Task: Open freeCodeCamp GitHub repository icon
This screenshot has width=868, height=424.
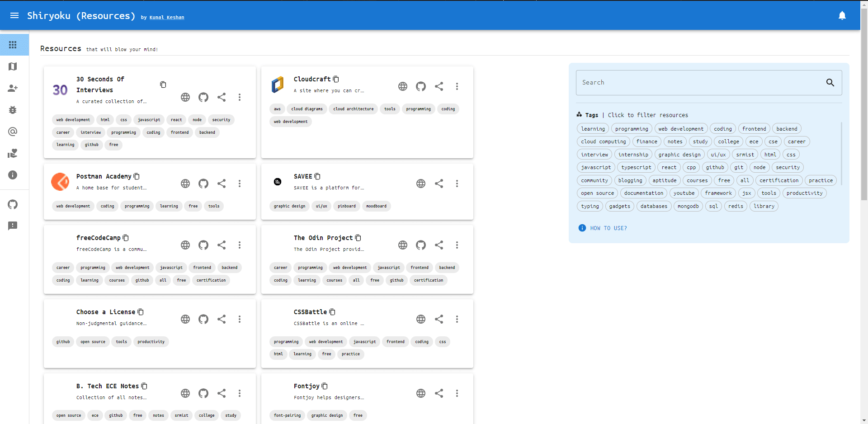Action: pyautogui.click(x=203, y=245)
